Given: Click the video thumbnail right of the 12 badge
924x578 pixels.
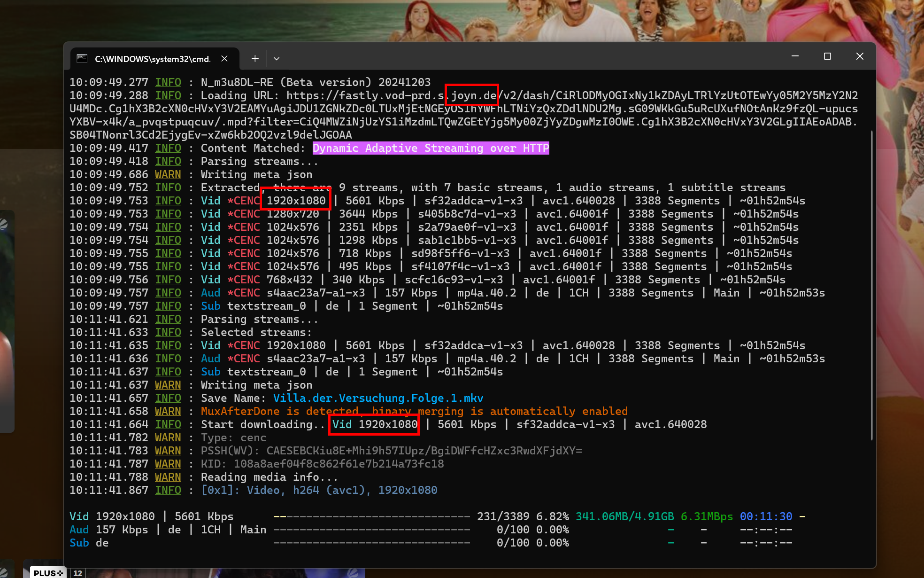Looking at the screenshot, I should (x=225, y=573).
